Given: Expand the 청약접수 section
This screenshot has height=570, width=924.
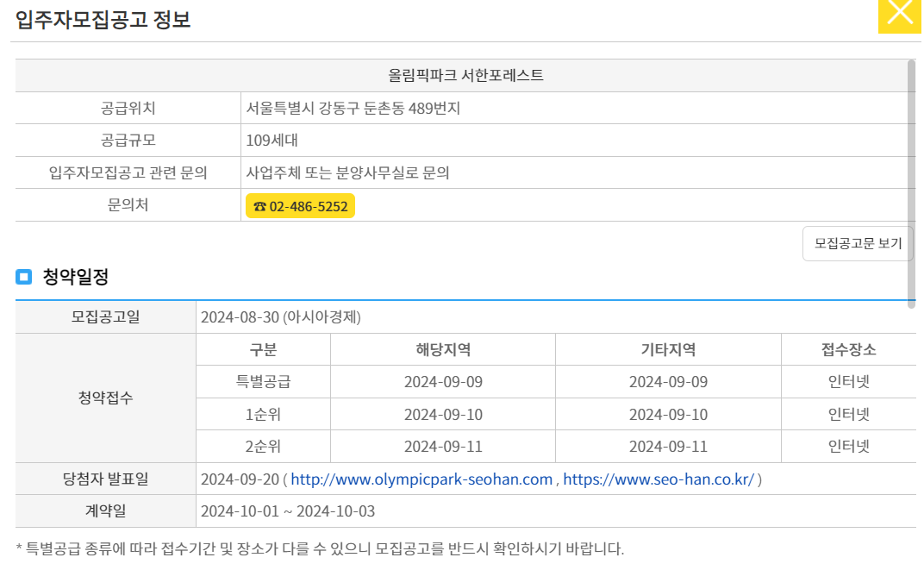Looking at the screenshot, I should [103, 398].
